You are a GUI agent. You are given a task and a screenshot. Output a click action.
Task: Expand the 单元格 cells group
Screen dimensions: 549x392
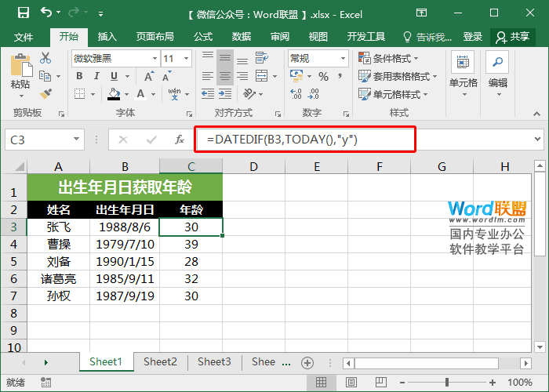tap(464, 74)
